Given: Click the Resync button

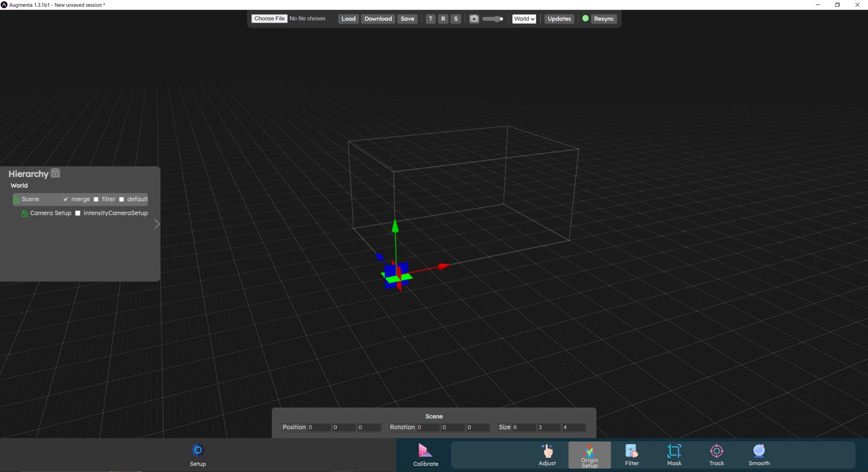Looking at the screenshot, I should pyautogui.click(x=604, y=19).
